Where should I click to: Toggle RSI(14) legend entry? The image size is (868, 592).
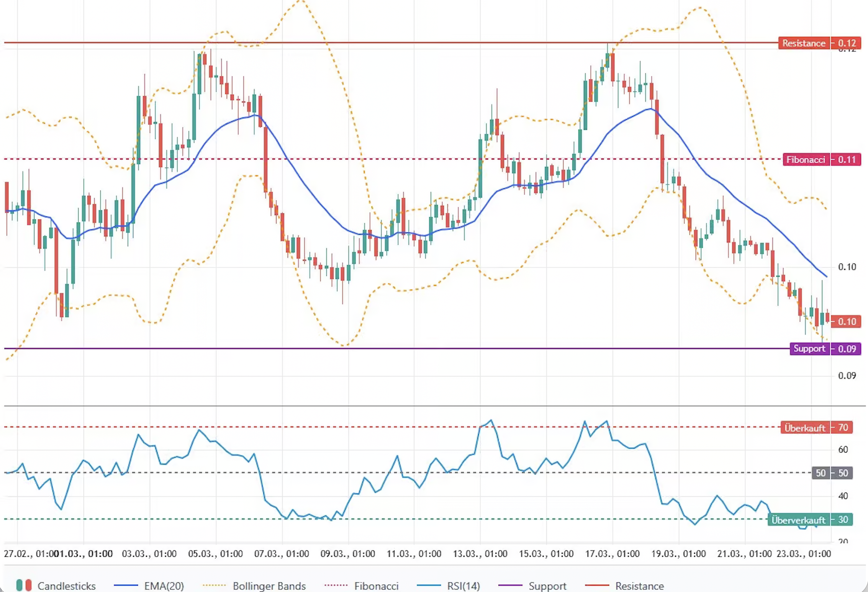(x=463, y=586)
